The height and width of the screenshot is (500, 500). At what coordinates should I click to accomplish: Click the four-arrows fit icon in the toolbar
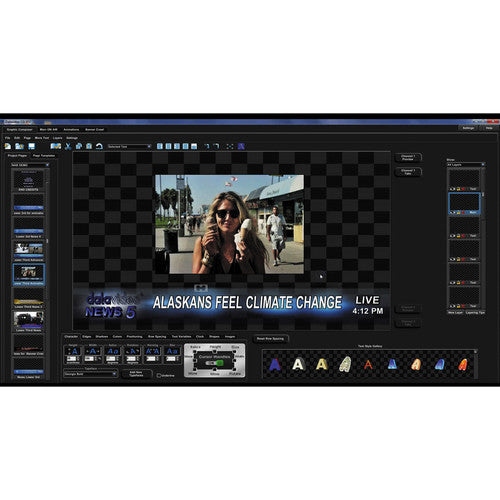[x=230, y=146]
